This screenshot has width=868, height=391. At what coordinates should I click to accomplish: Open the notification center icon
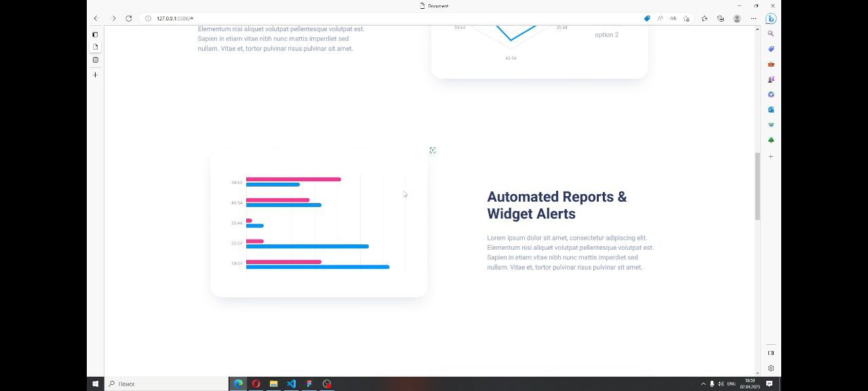coord(769,384)
